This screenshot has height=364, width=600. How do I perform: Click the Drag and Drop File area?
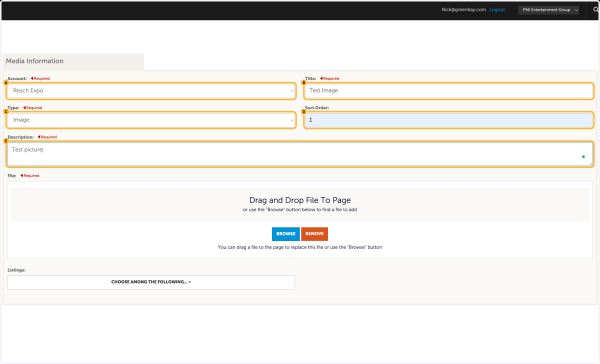point(300,204)
